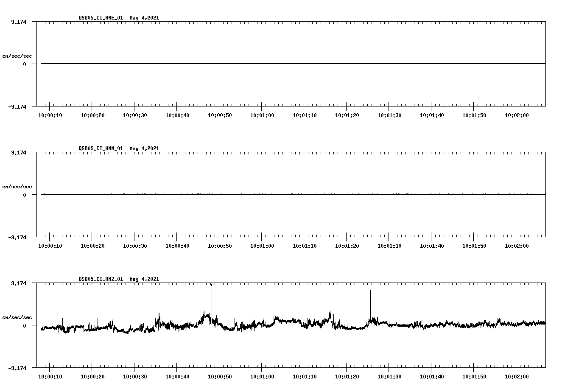Click the cm/sec/sec label on the HNE plot
Image resolution: width=576 pixels, height=392 pixels.
click(18, 55)
